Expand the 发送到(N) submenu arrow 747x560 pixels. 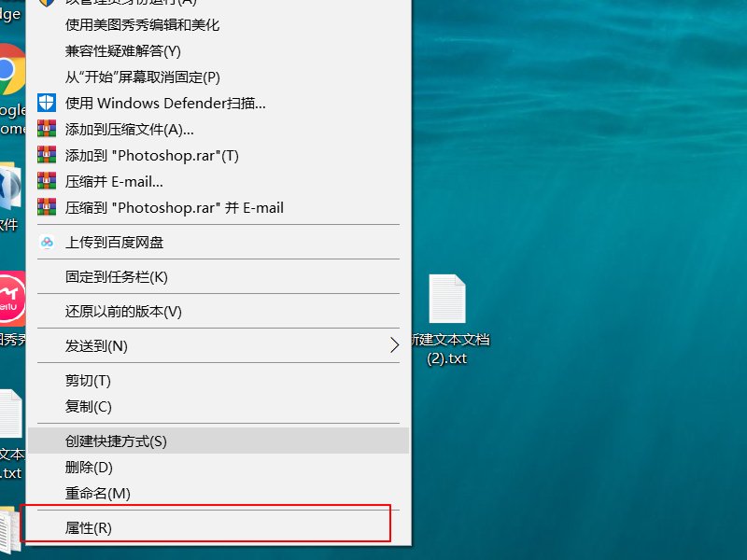coord(392,345)
